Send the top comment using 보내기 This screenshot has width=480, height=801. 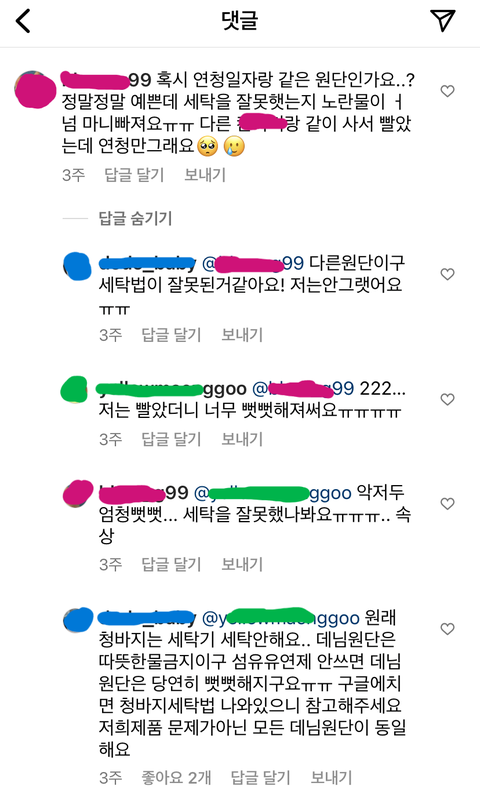205,175
